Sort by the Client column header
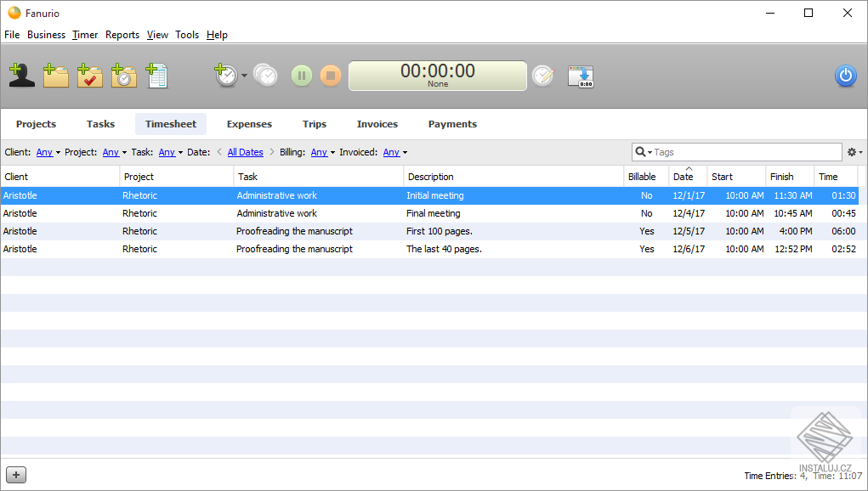This screenshot has width=868, height=491. pos(60,177)
